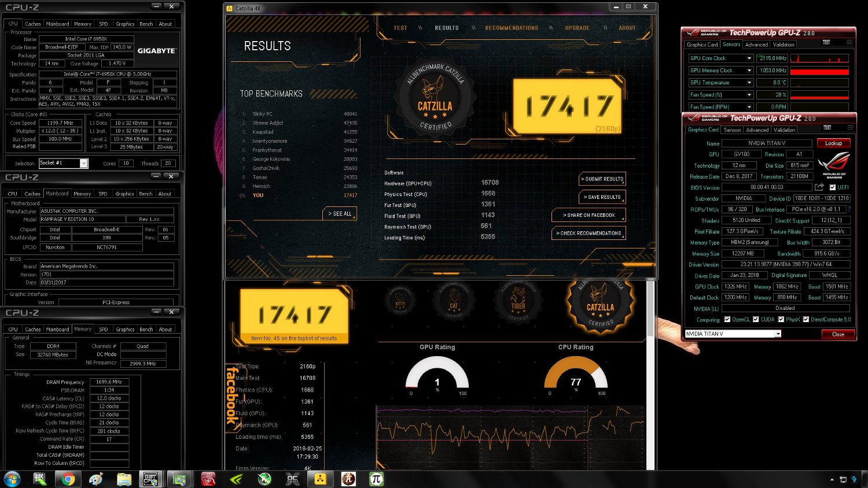Click the Slinky PC top benchmark row
This screenshot has width=868, height=488.
(x=299, y=114)
